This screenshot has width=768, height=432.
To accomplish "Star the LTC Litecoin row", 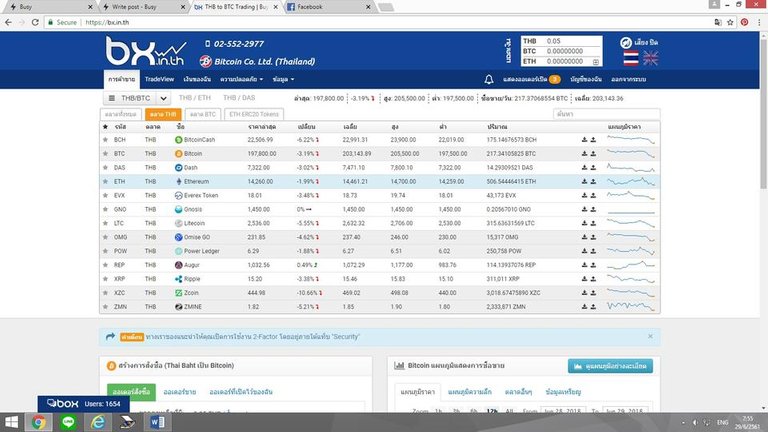I will pyautogui.click(x=105, y=223).
